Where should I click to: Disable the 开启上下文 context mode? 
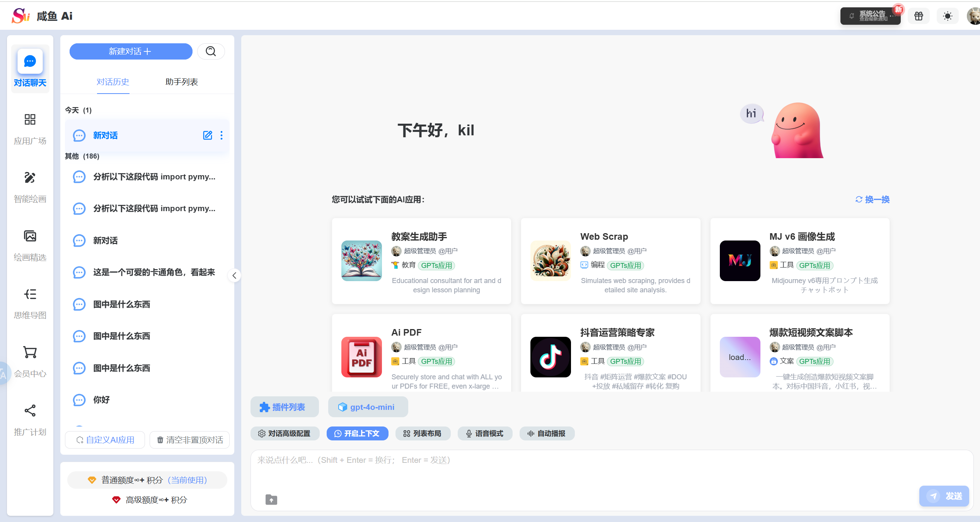tap(357, 433)
